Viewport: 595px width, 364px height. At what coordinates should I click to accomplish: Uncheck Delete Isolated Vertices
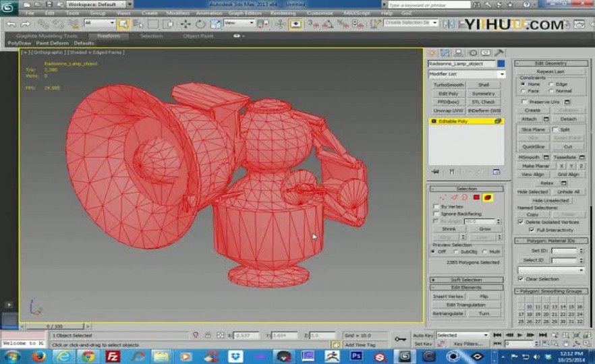tap(521, 222)
